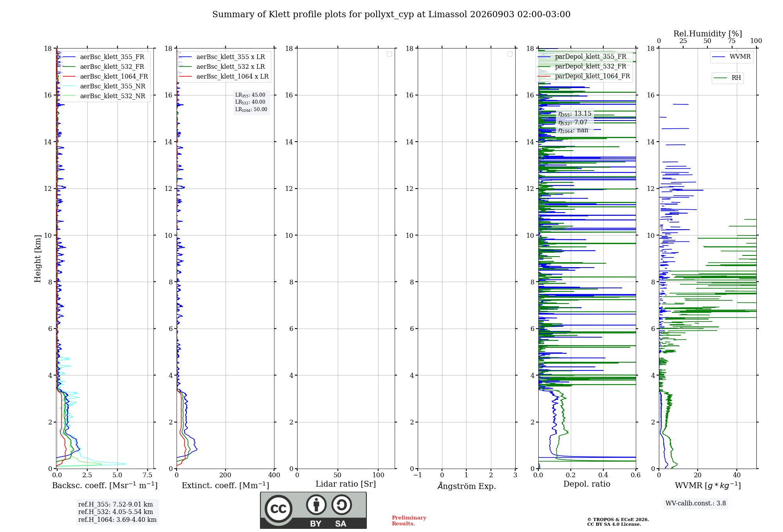Click the LR355: 45.00 annotation
Viewport: 783px width, 532px height.
click(x=250, y=95)
